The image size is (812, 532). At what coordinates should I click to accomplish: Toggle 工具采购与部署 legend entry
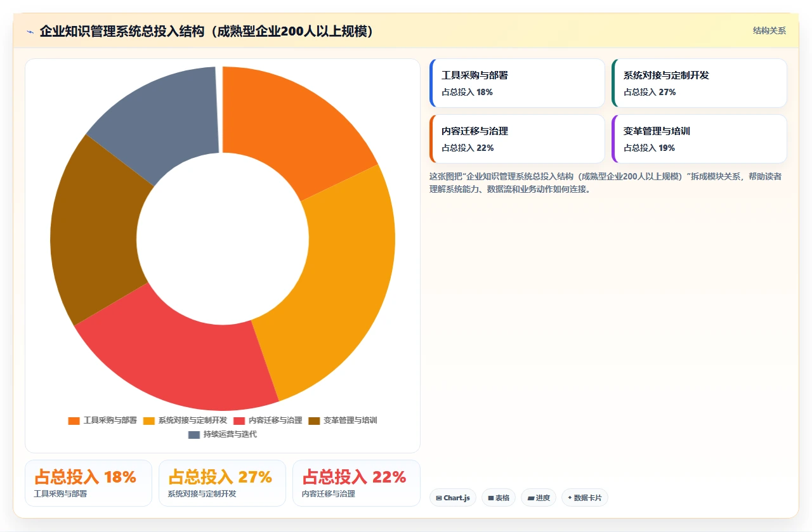[103, 420]
